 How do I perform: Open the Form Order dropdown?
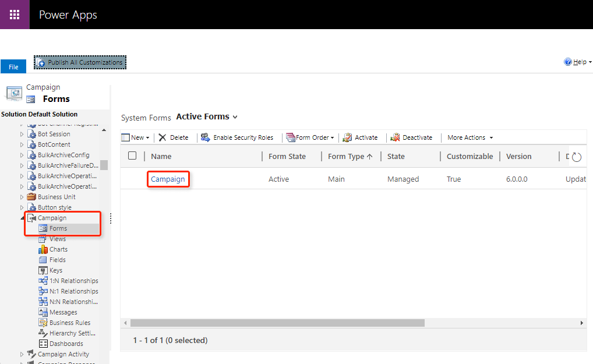(310, 137)
